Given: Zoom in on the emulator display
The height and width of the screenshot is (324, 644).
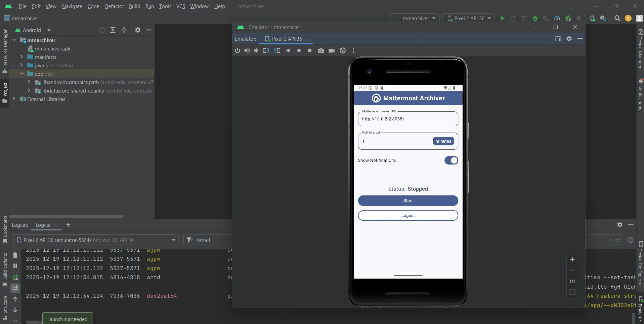Looking at the screenshot, I should click(x=572, y=259).
